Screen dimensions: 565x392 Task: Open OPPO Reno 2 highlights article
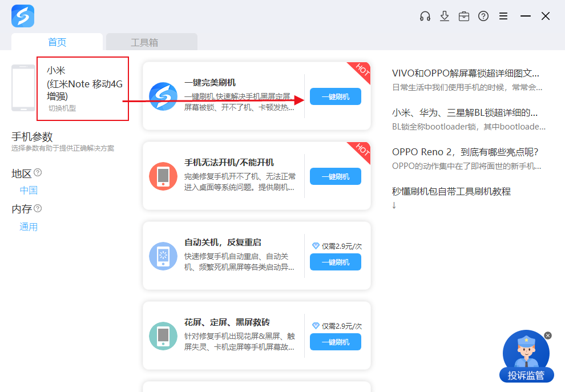465,152
